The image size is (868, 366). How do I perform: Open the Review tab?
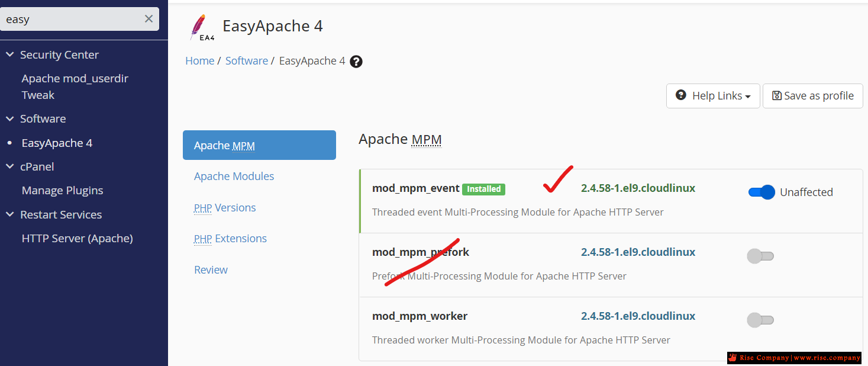[211, 270]
